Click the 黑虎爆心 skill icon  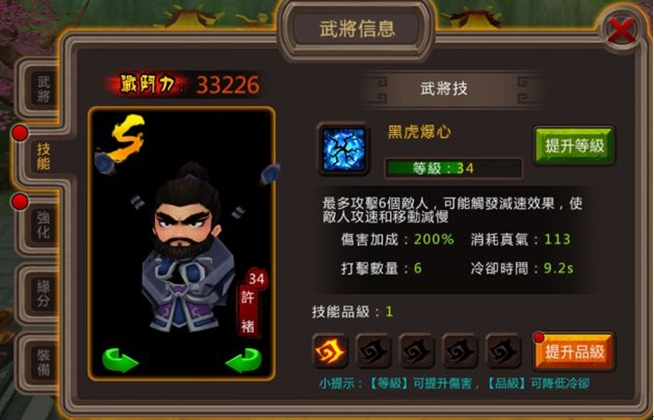[x=343, y=148]
